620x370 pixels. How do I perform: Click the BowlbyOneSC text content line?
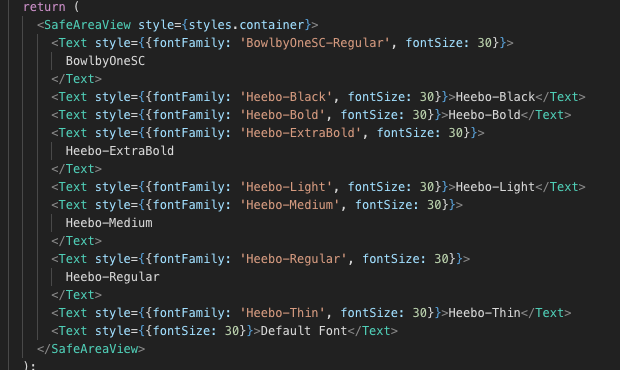[x=105, y=61]
